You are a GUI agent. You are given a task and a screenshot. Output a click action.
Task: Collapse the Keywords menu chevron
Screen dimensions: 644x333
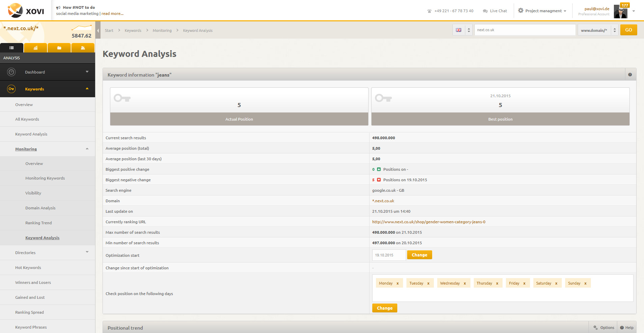87,88
